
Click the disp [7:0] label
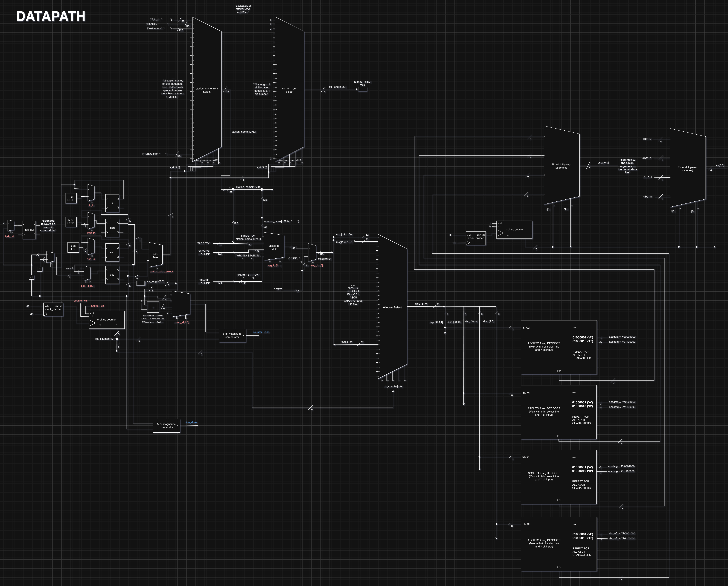tap(489, 321)
